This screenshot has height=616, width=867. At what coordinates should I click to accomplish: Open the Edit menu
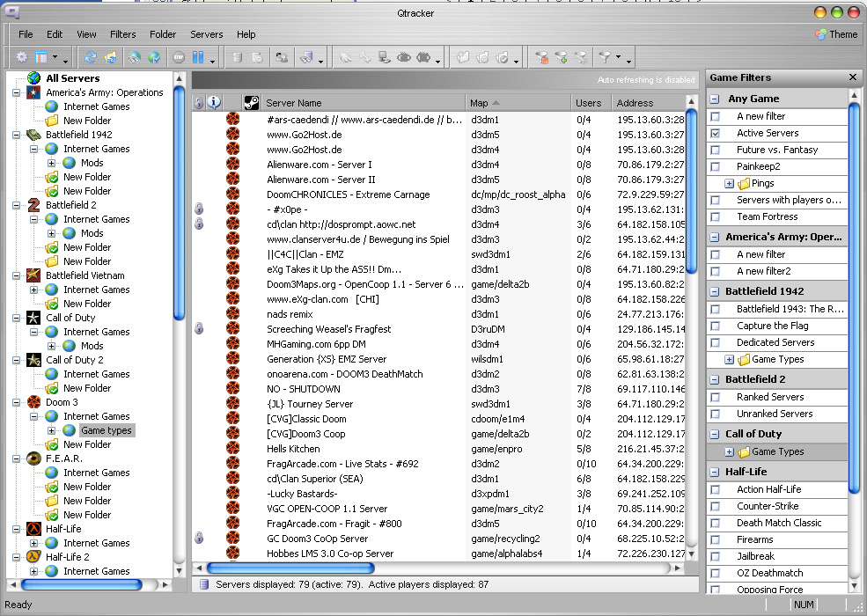(x=55, y=34)
